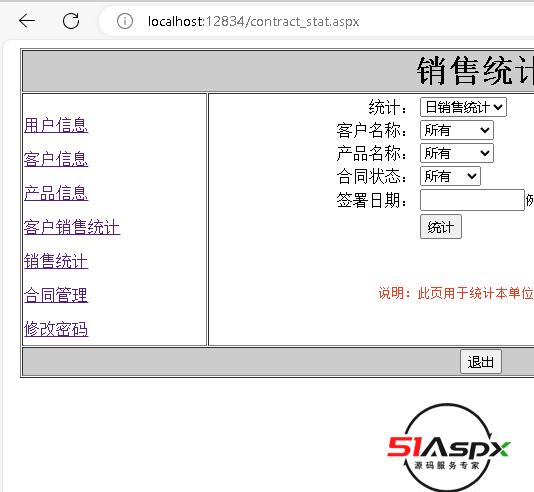Go to 客户信息 page
The height and width of the screenshot is (492, 534).
coord(56,159)
